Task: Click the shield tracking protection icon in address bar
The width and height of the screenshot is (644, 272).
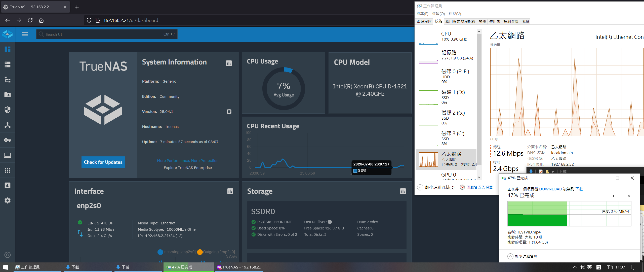Action: pyautogui.click(x=89, y=20)
